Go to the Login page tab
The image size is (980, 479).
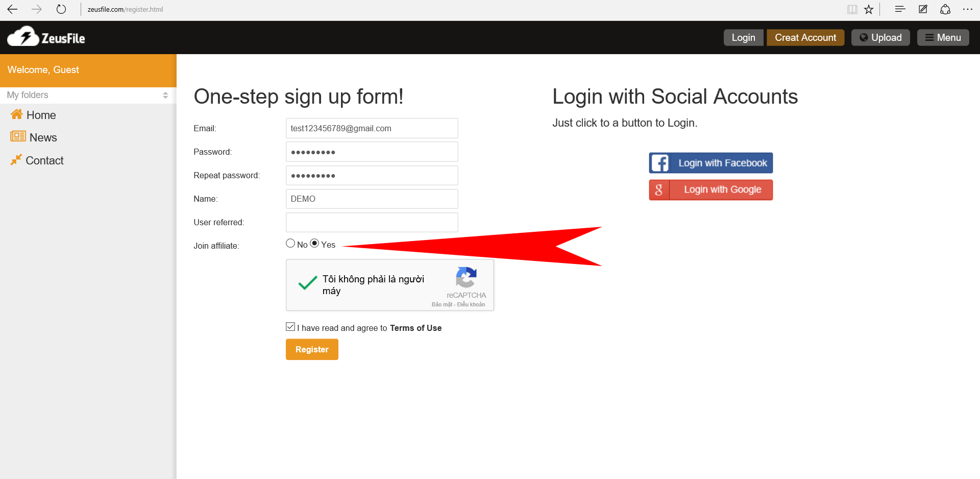pyautogui.click(x=743, y=37)
